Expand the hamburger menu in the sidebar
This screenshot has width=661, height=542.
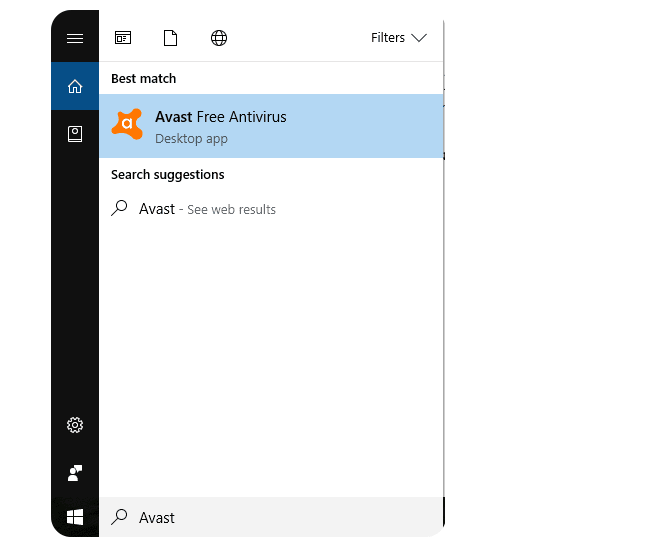pyautogui.click(x=75, y=38)
